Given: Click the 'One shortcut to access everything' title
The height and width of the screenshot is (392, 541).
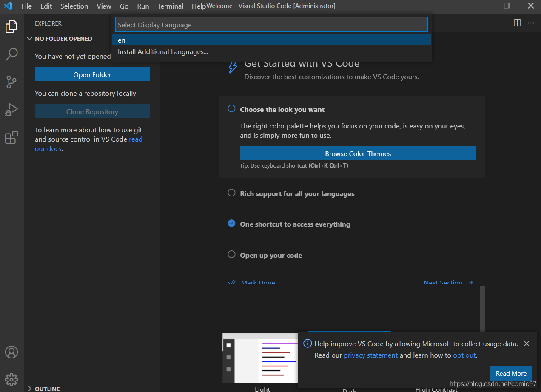Looking at the screenshot, I should click(295, 224).
